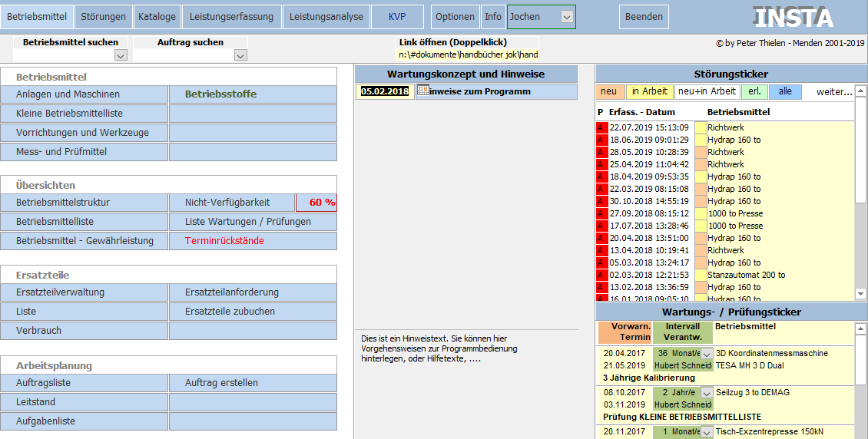Click the Beenden button
868x439 pixels.
click(644, 17)
